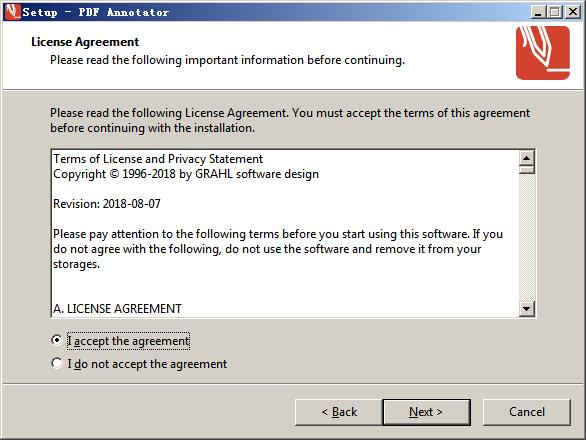Click the PDF Annotator title bar icon
The height and width of the screenshot is (440, 586).
pyautogui.click(x=12, y=11)
